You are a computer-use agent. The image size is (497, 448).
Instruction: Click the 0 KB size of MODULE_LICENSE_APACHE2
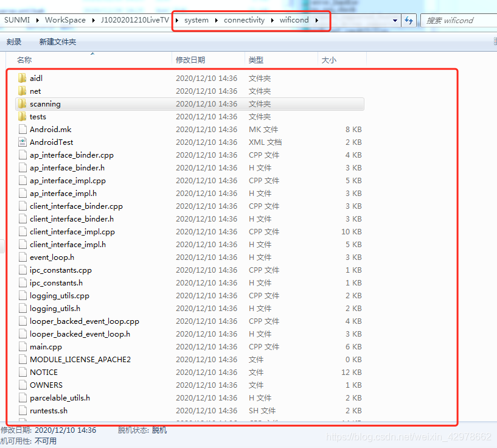353,360
